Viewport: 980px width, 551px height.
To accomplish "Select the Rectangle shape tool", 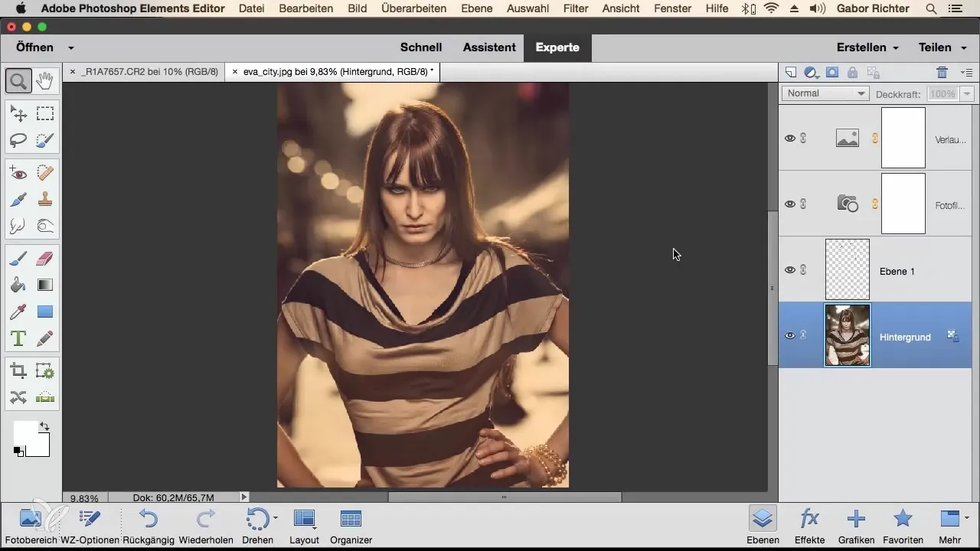I will tap(45, 311).
